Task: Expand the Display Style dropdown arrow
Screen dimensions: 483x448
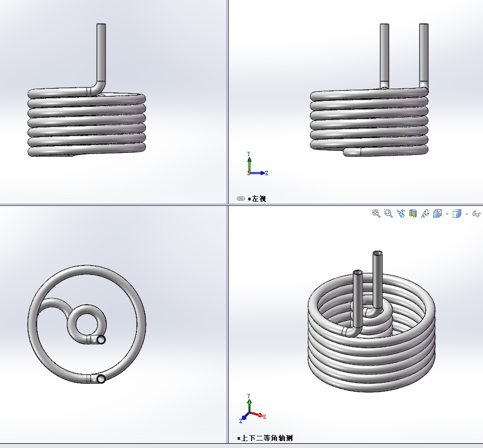Action: (467, 214)
